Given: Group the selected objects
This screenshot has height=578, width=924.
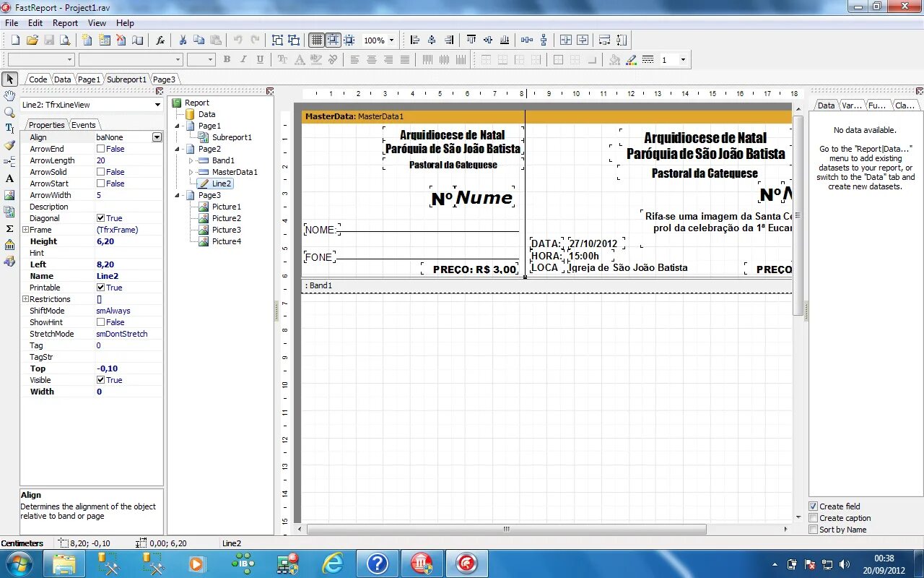Looking at the screenshot, I should coord(277,40).
